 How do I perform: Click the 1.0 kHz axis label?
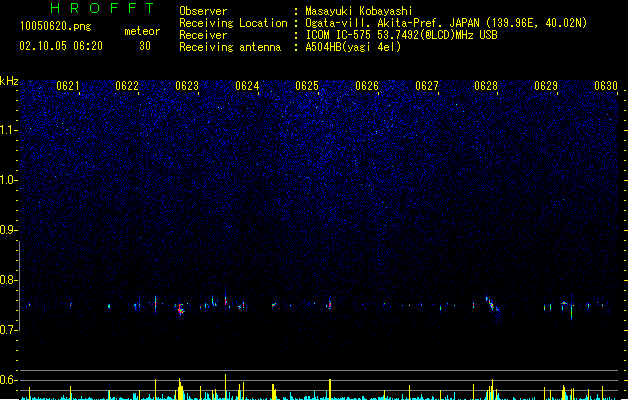(9, 180)
